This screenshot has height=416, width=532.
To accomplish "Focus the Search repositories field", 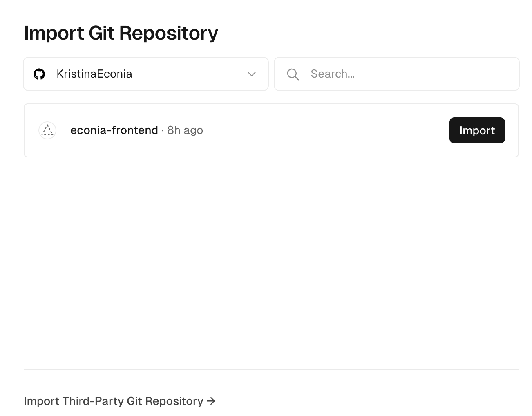I will tap(397, 74).
